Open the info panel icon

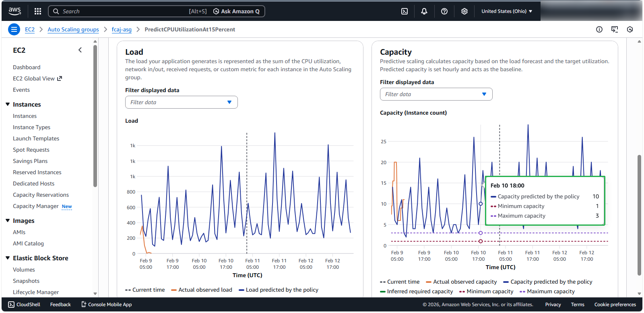coord(599,29)
